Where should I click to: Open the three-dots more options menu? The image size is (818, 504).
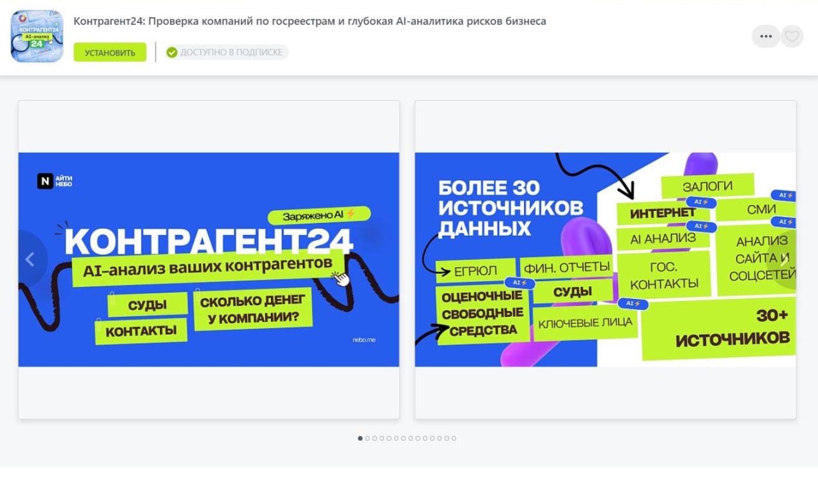[766, 36]
